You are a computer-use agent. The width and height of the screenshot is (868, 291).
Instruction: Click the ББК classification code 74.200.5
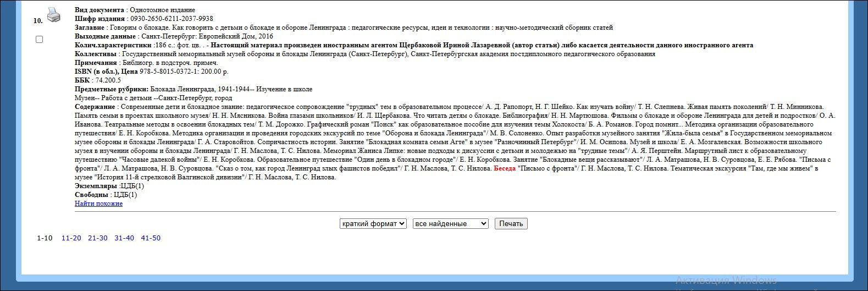click(x=108, y=80)
